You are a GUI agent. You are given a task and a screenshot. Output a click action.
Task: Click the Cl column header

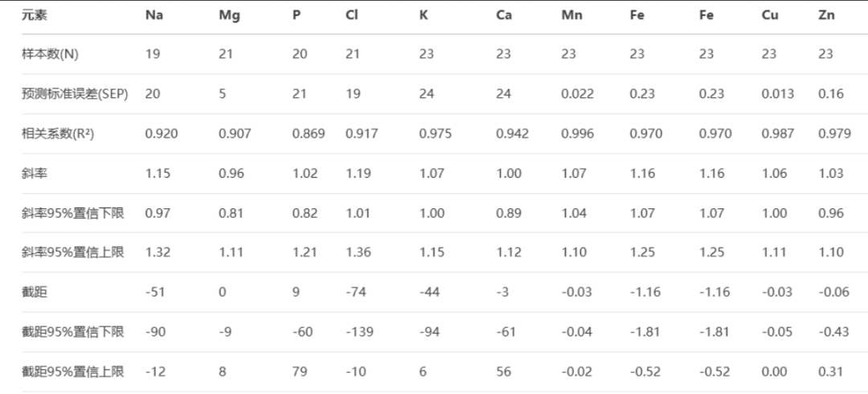352,15
